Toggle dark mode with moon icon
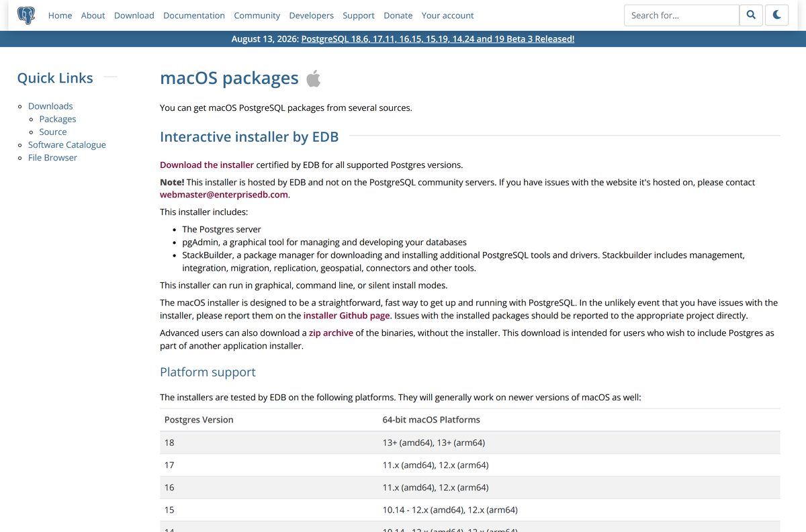Viewport: 806px width, 532px height. tap(777, 15)
